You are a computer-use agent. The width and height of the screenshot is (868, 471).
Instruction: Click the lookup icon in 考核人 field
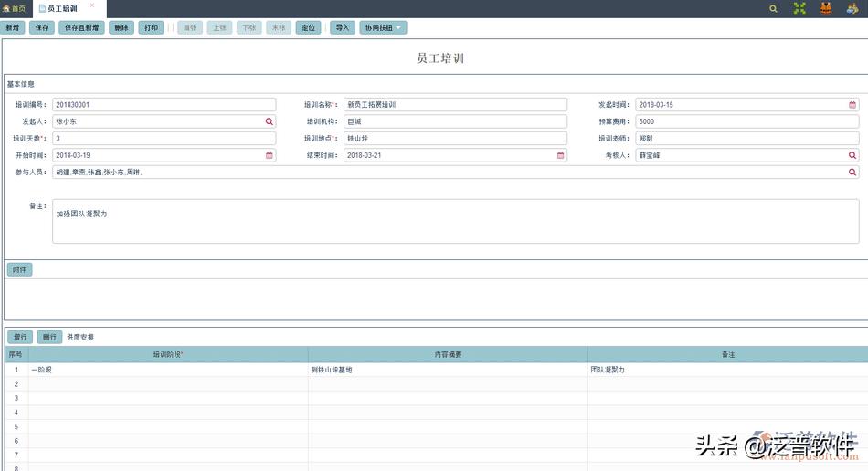852,155
